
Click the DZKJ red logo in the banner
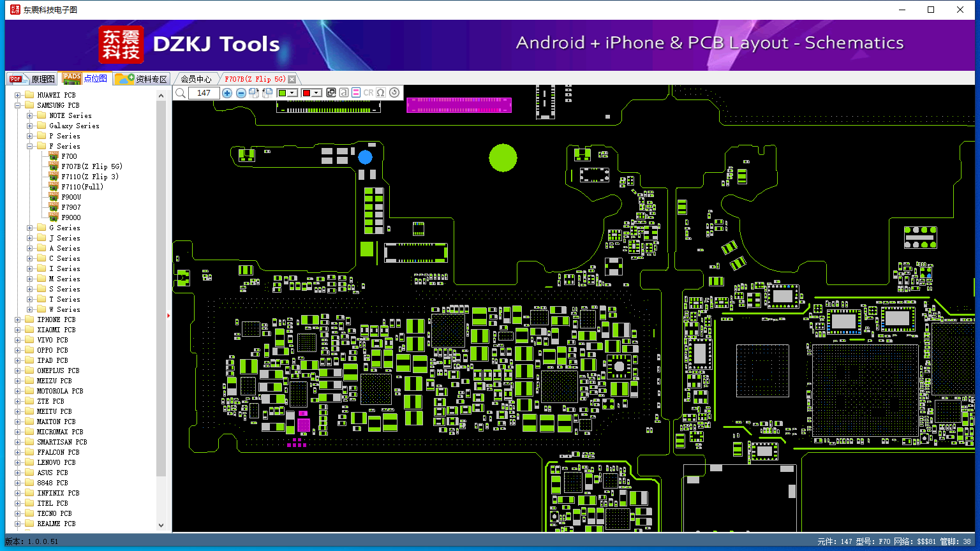click(121, 45)
